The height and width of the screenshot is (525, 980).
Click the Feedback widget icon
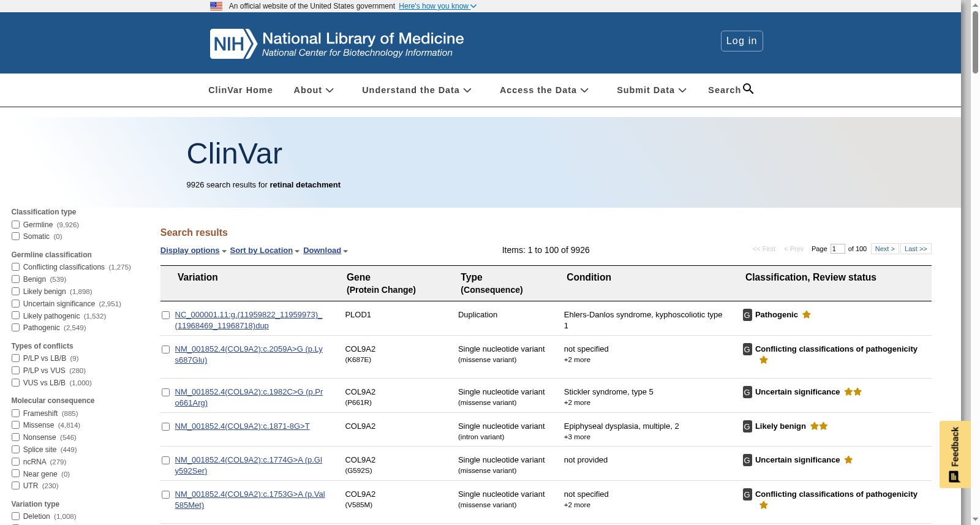(954, 477)
